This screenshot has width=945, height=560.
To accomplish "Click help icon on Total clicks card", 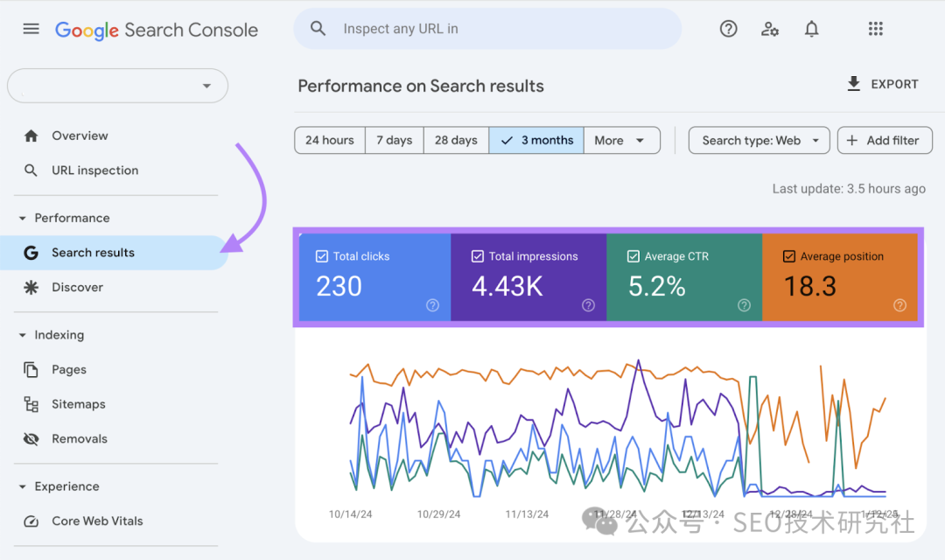I will click(x=433, y=305).
